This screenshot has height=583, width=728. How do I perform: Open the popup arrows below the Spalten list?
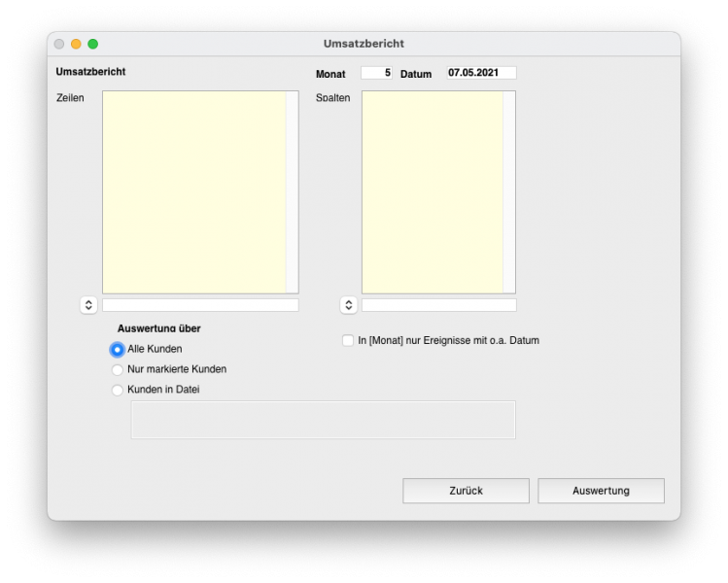(x=348, y=305)
